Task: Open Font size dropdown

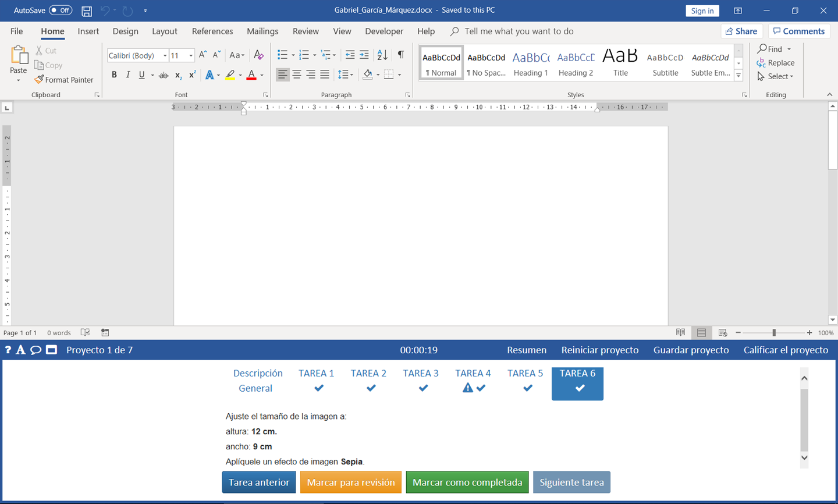Action: click(x=191, y=55)
